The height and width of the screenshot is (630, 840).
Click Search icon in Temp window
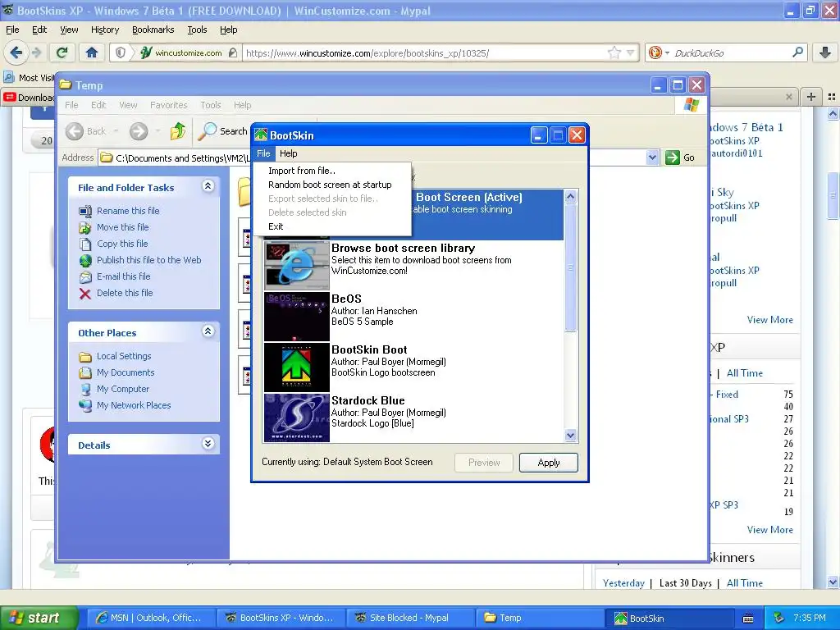(x=208, y=131)
